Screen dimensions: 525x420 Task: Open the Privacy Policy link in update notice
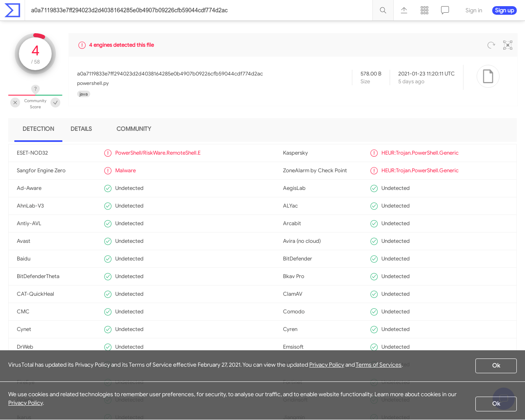click(x=326, y=365)
